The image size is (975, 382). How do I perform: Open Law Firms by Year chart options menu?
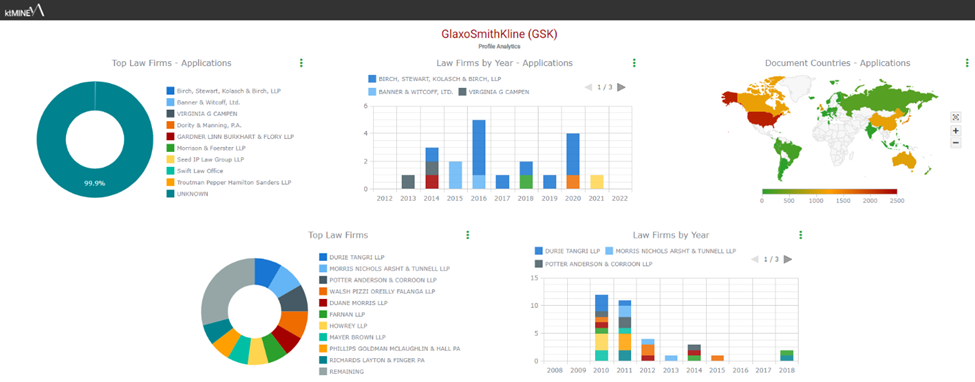pyautogui.click(x=801, y=235)
